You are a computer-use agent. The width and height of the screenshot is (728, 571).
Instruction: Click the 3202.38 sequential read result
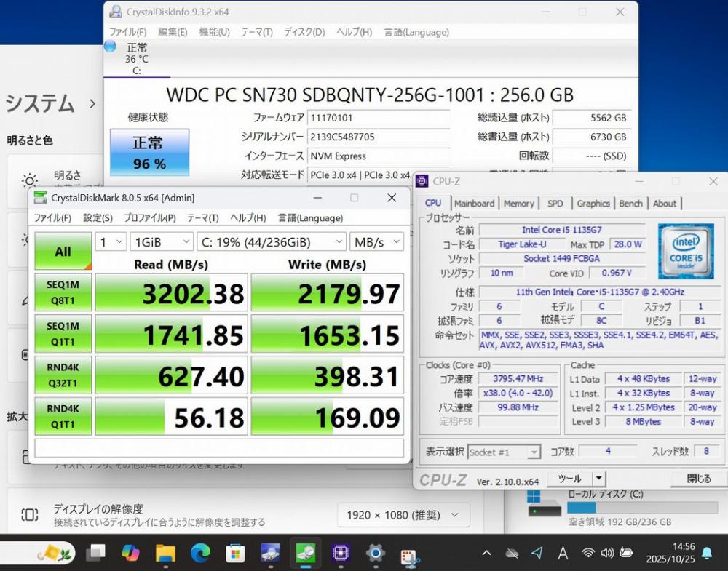tap(171, 292)
